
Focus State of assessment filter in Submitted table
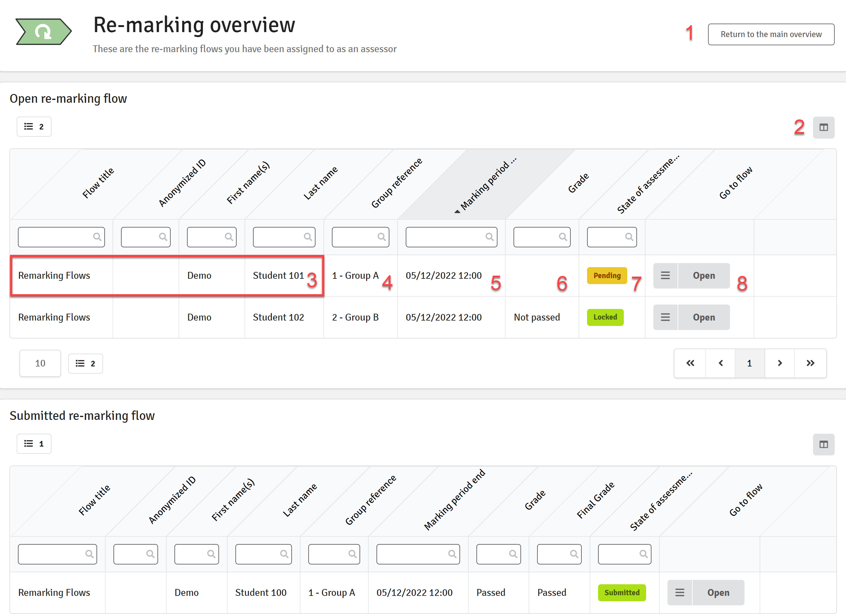point(624,554)
